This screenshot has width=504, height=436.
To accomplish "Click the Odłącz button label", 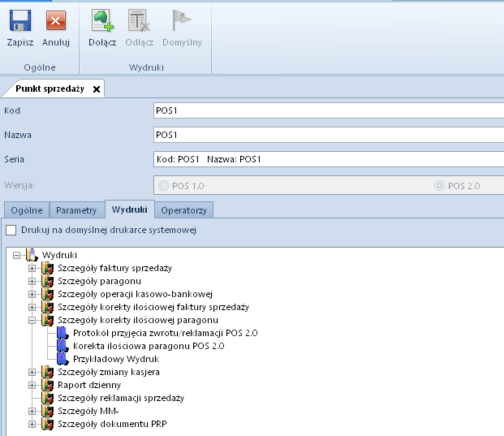I will pos(139,42).
